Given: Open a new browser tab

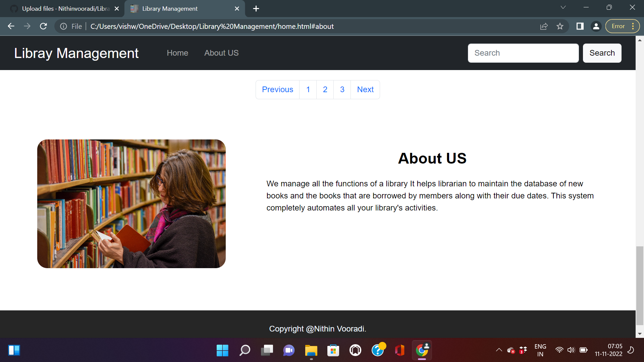Looking at the screenshot, I should pos(256,9).
